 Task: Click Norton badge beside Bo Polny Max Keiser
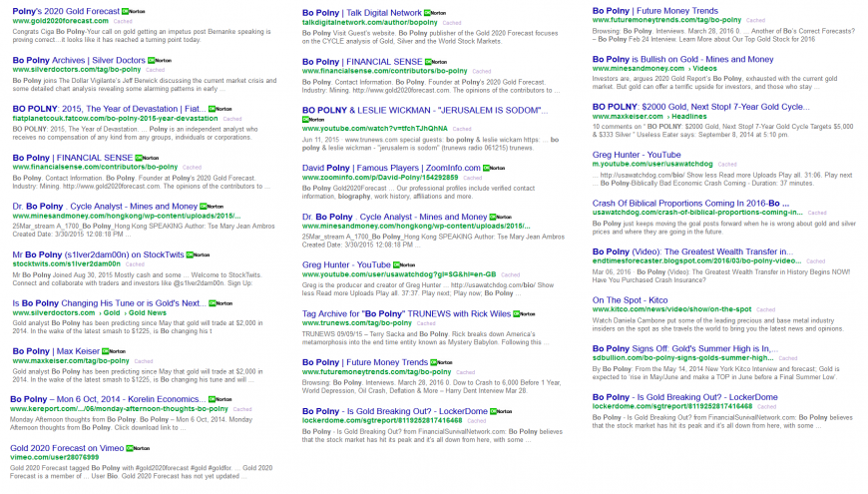[114, 351]
